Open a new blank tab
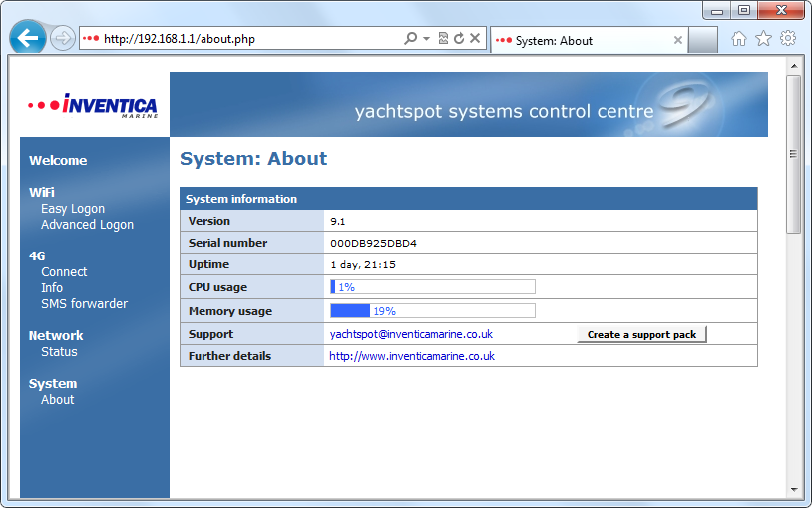Viewport: 812px width, 508px height. (702, 41)
